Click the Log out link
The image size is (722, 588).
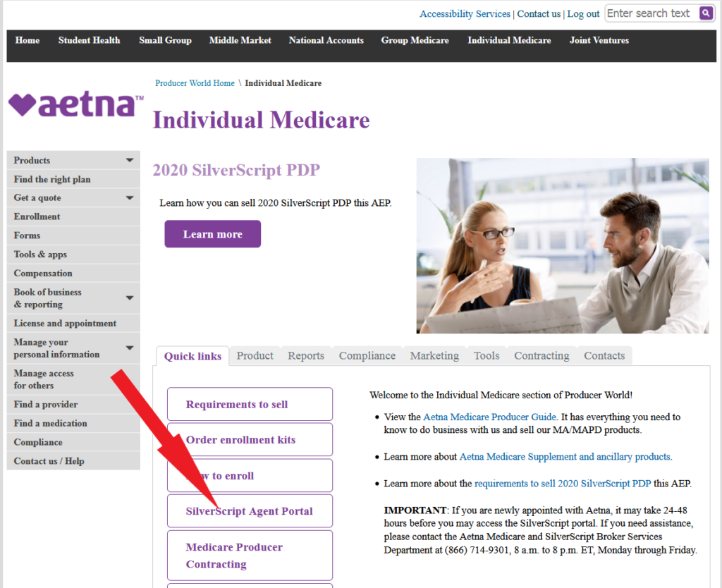click(x=583, y=14)
